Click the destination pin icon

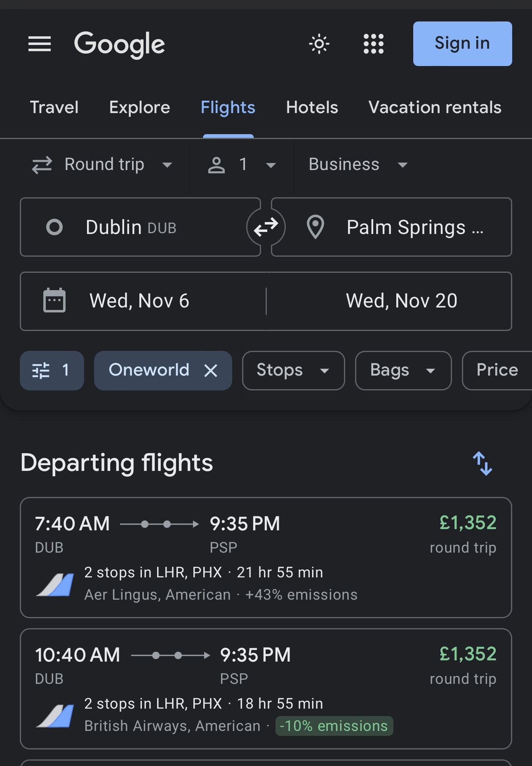coord(315,227)
